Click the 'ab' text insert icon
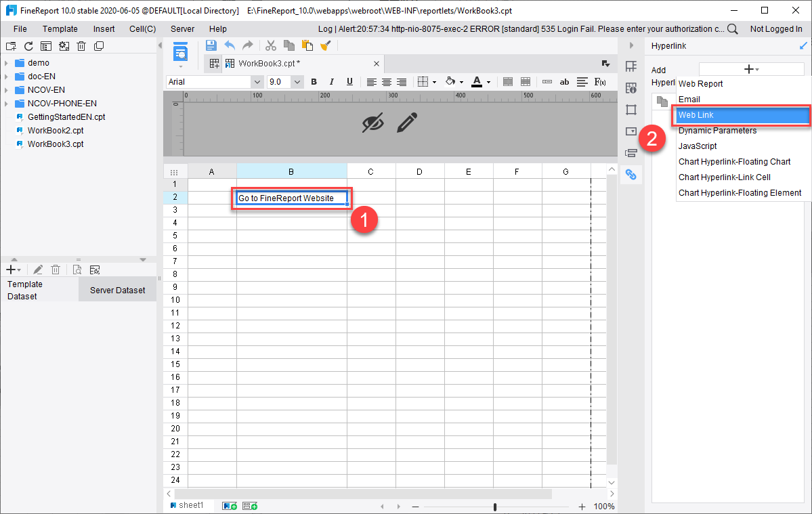812x514 pixels. click(564, 82)
